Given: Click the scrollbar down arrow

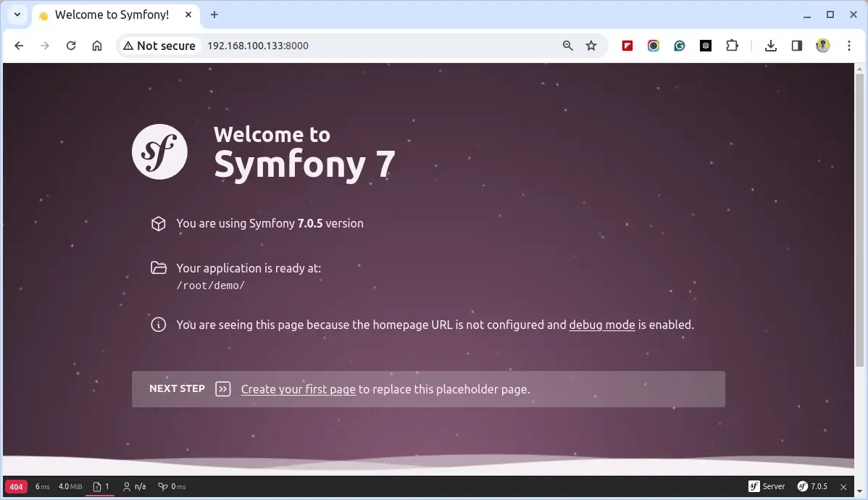Looking at the screenshot, I should (x=859, y=491).
